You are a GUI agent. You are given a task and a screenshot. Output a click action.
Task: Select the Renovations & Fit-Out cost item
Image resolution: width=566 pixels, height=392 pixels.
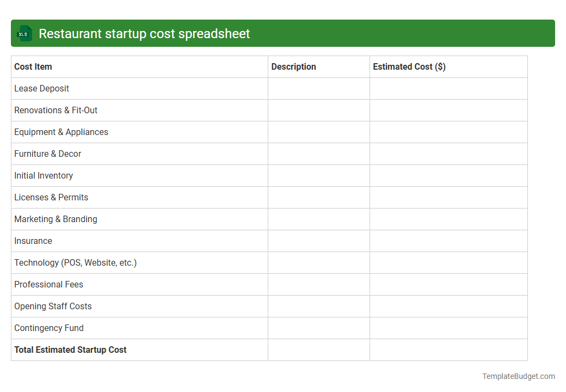(56, 110)
